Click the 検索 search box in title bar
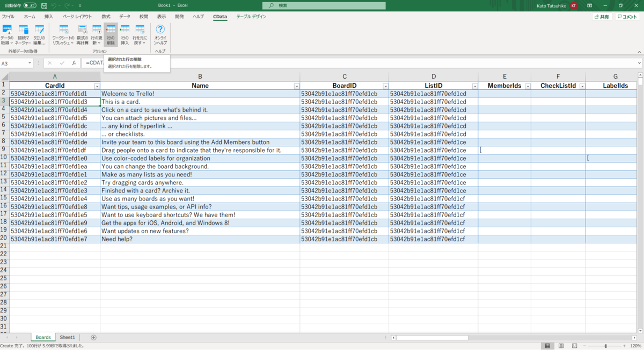644x350 pixels. (x=324, y=5)
